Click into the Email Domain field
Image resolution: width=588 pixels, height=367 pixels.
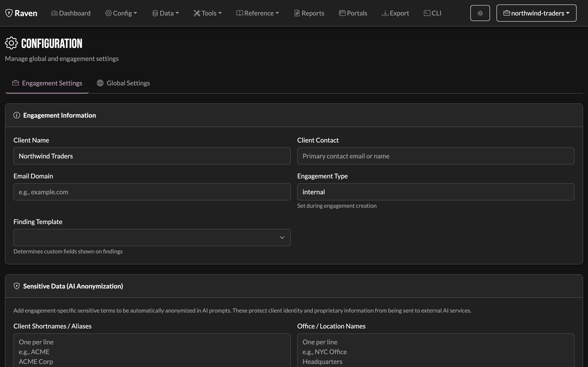152,192
